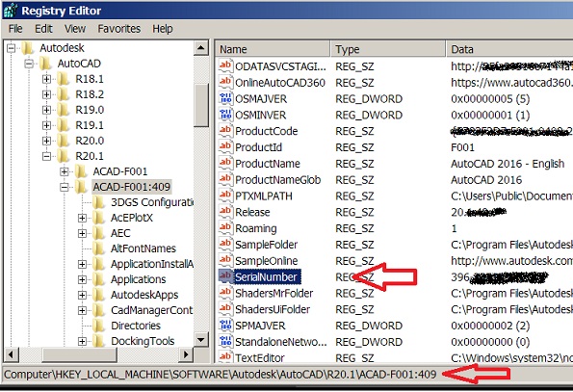
Task: Collapse the R20.1 key
Action: tap(46, 156)
